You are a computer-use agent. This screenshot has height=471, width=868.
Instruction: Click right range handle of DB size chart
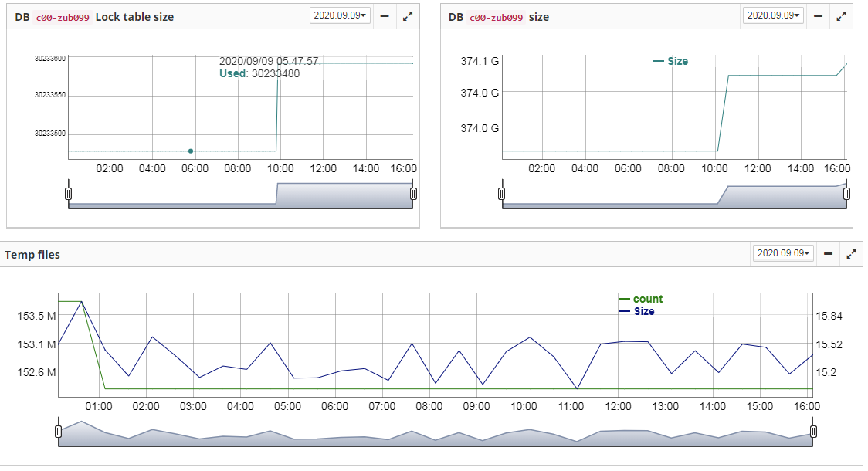click(847, 194)
